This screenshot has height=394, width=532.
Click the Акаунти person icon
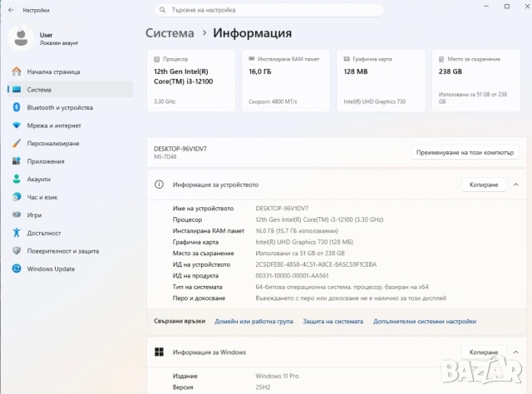tap(17, 179)
